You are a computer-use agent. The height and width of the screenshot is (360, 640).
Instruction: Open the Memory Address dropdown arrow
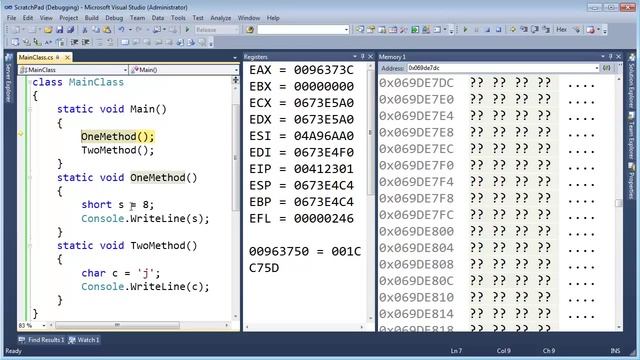click(x=597, y=68)
